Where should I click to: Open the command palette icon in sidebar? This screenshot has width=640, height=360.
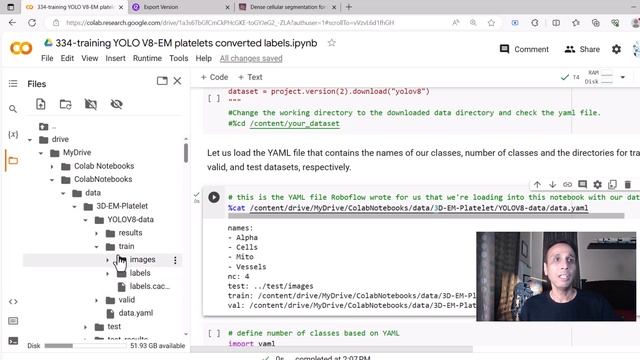click(x=13, y=321)
